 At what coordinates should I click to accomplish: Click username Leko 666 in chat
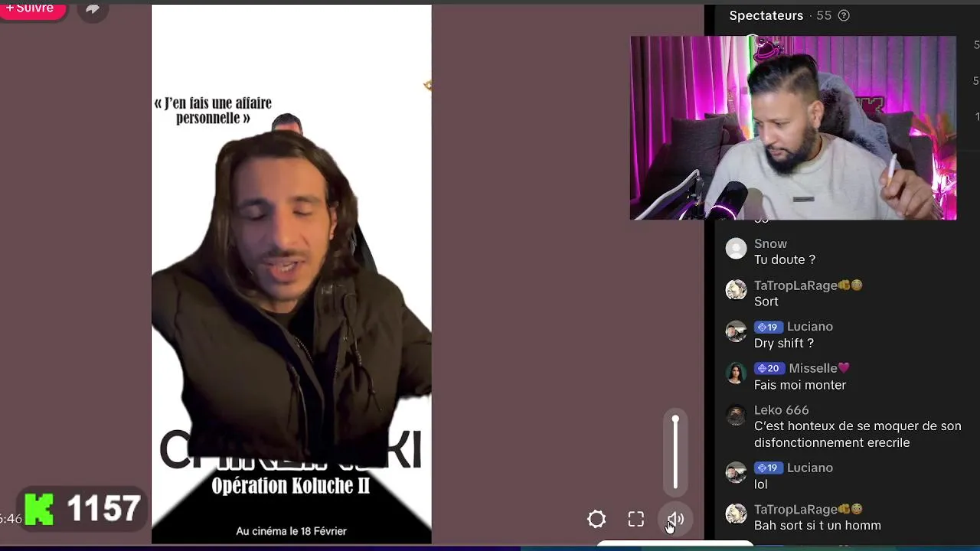(781, 409)
